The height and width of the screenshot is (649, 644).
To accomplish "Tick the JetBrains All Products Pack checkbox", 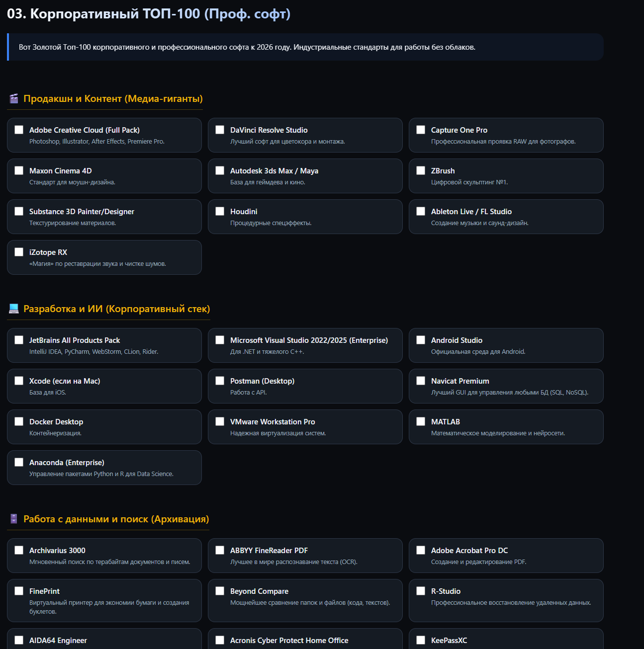I will coord(19,340).
